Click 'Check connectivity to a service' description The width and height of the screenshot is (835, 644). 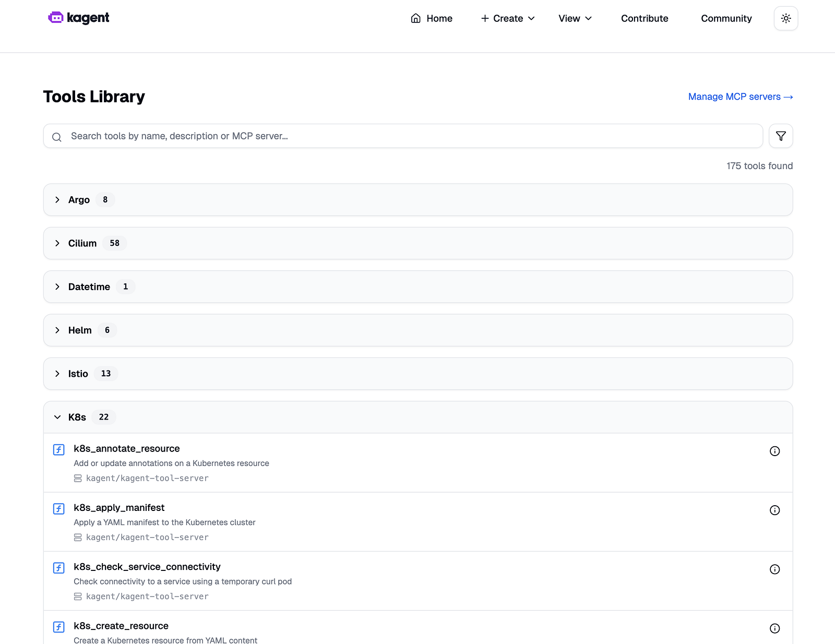click(x=183, y=581)
